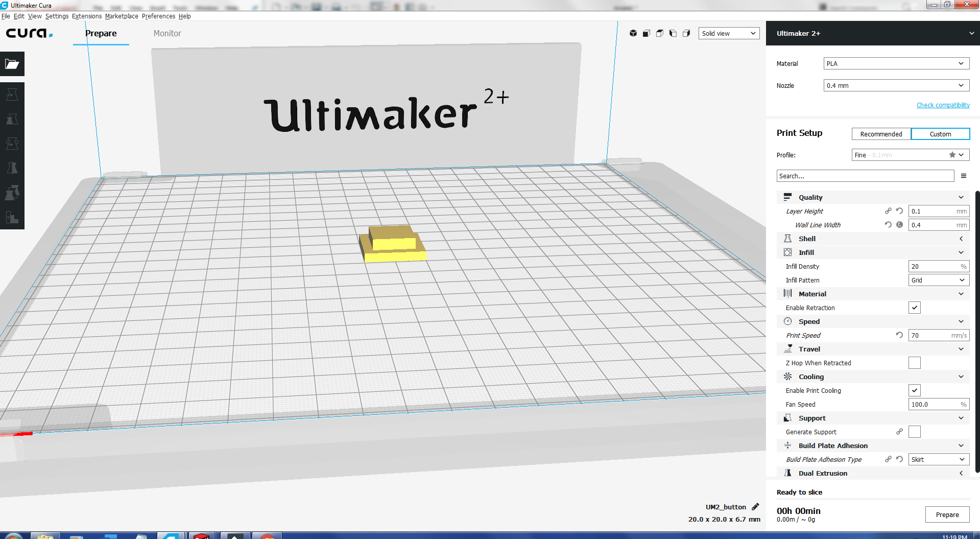Toggle the Enable Retraction checkbox
The height and width of the screenshot is (539, 980).
[x=915, y=308]
